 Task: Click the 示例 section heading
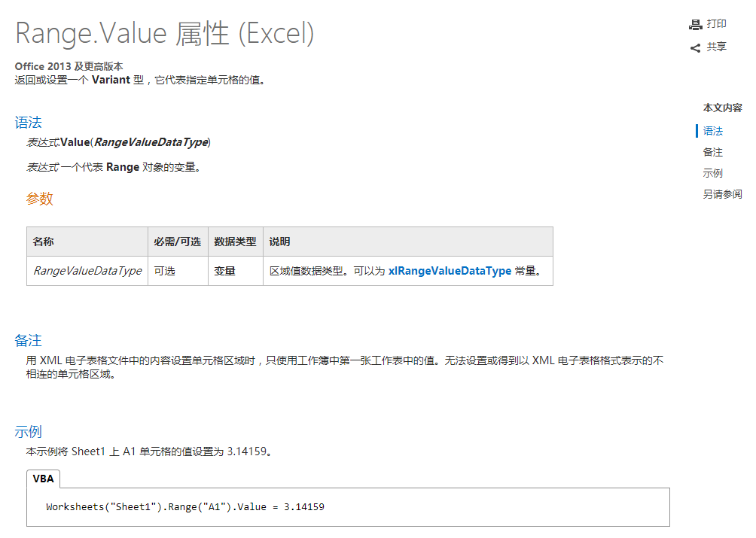(28, 432)
